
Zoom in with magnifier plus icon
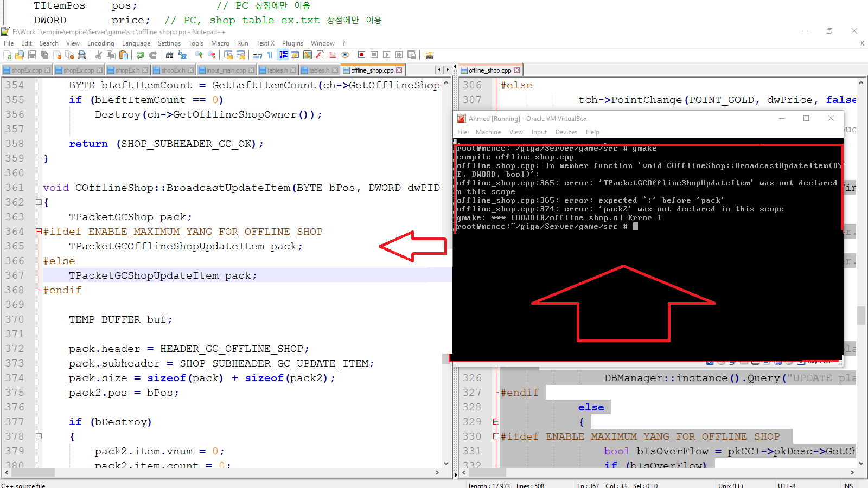[199, 55]
